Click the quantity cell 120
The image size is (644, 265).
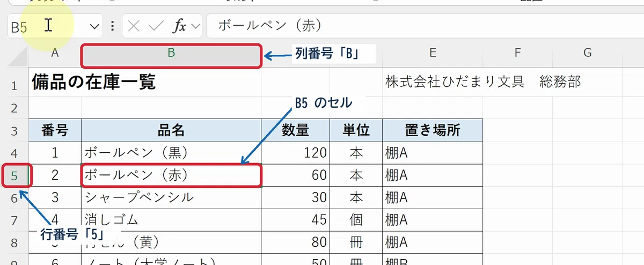295,152
